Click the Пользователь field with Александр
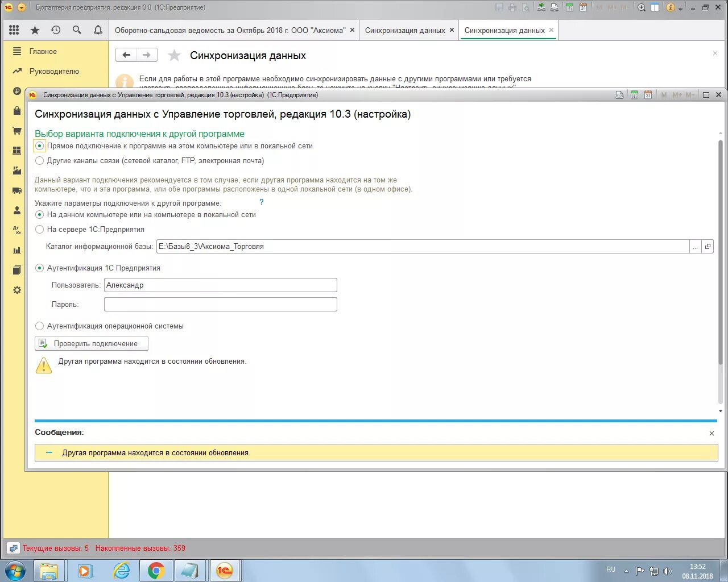Screen dimensions: 728x582 coord(221,285)
